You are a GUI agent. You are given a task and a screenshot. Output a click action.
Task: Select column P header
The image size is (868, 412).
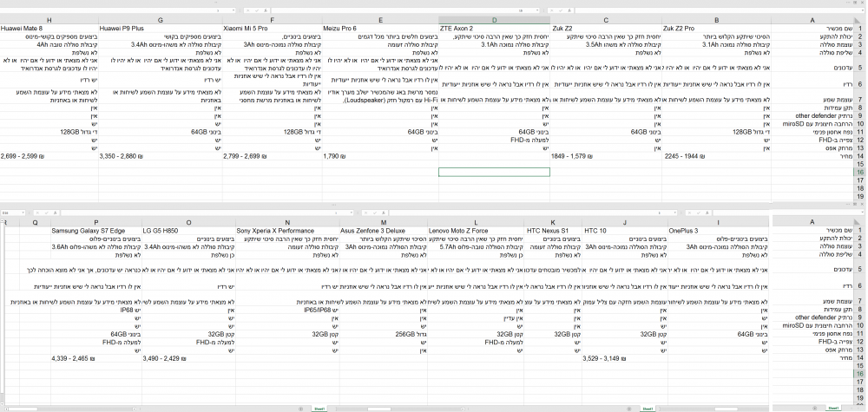tap(96, 222)
